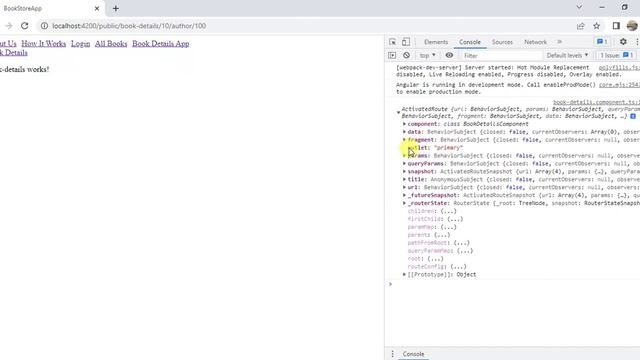Switch to the Network tab
The height and width of the screenshot is (360, 640).
tap(536, 42)
